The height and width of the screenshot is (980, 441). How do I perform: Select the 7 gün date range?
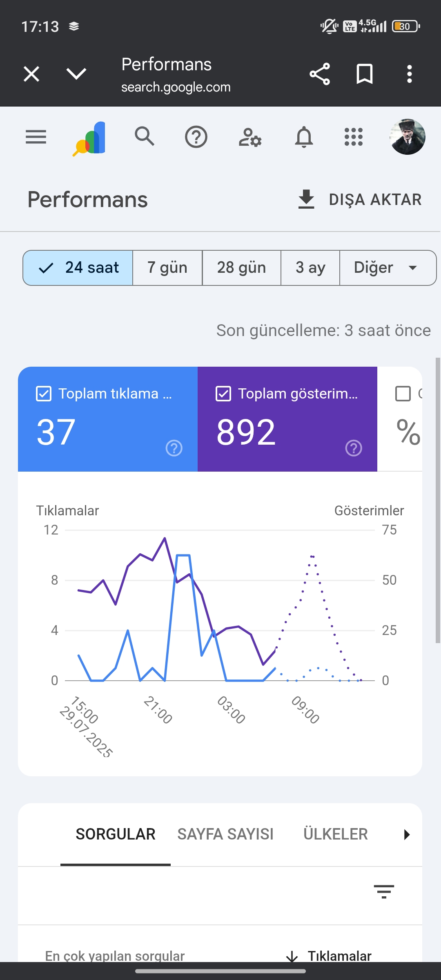click(x=167, y=268)
